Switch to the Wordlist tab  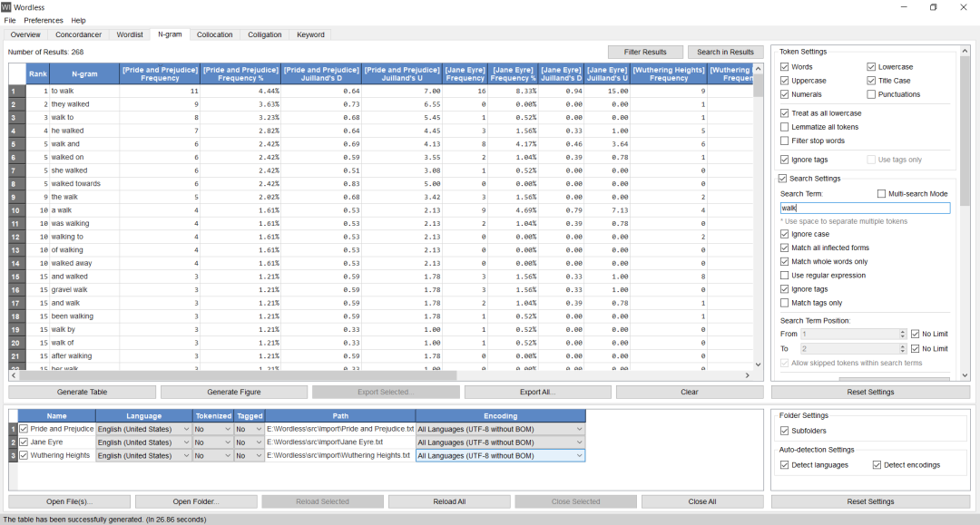(130, 35)
